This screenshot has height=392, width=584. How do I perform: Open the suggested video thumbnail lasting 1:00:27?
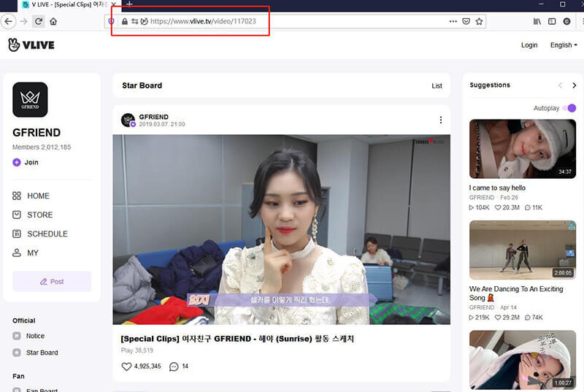(523, 360)
